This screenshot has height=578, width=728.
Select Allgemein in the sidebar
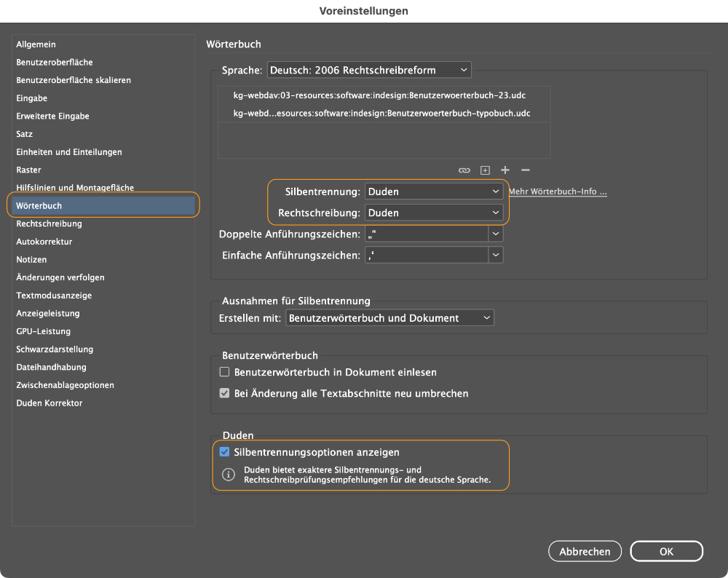103,44
